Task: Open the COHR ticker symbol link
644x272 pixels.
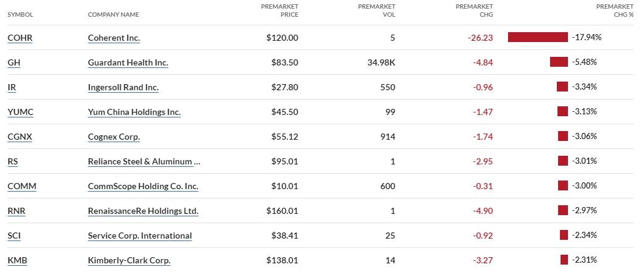Action: pos(20,38)
